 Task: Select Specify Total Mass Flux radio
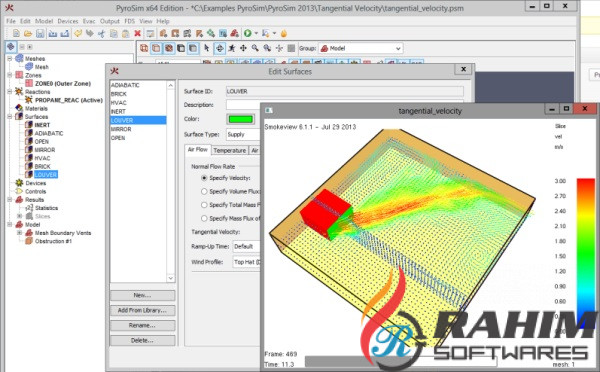coord(204,205)
